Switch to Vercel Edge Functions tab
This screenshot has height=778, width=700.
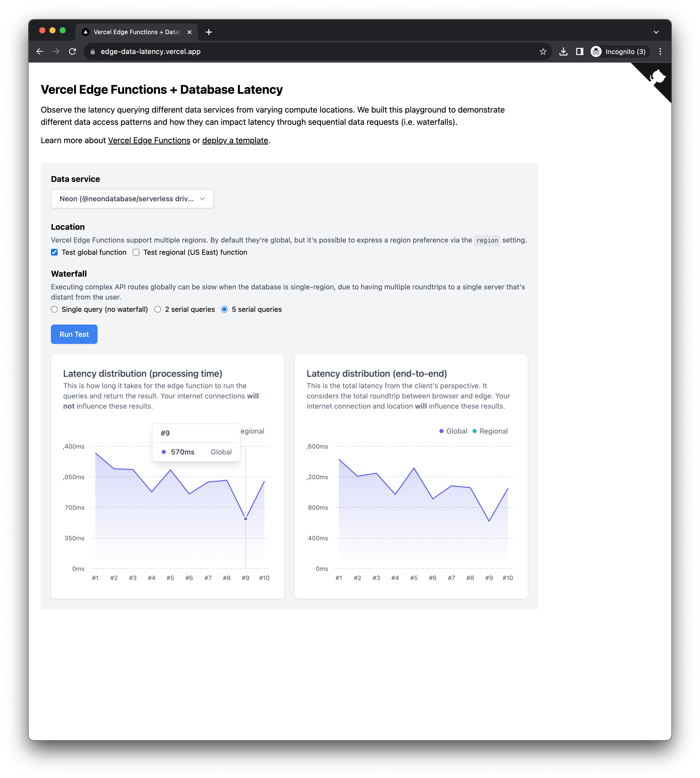(137, 32)
